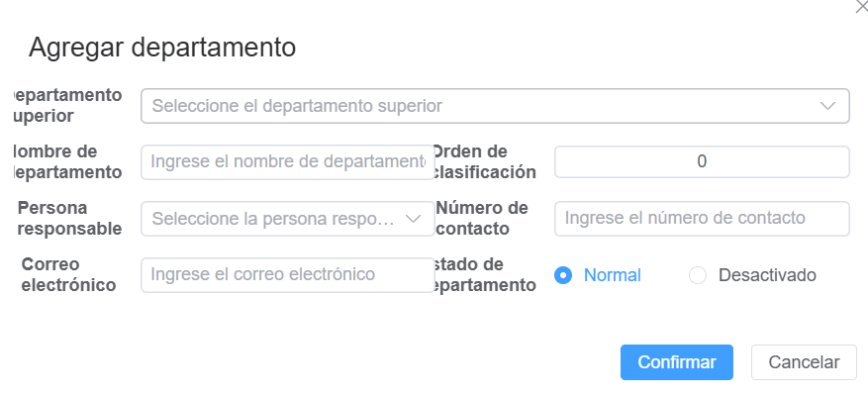Click the chevron arrow of the Persona responsable selector

click(x=414, y=219)
